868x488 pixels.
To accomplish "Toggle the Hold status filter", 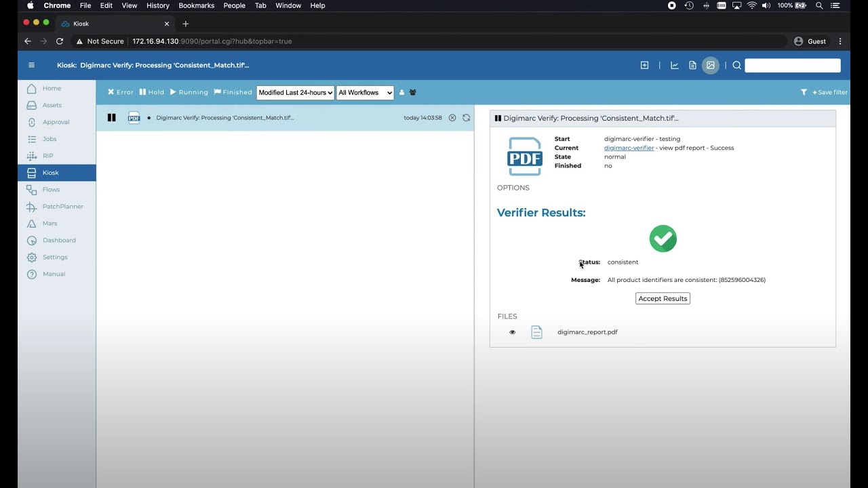I will (x=152, y=92).
